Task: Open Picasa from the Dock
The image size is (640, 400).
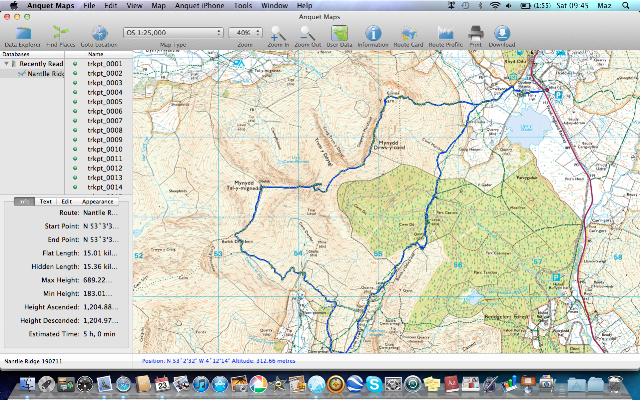Action: pos(258,384)
